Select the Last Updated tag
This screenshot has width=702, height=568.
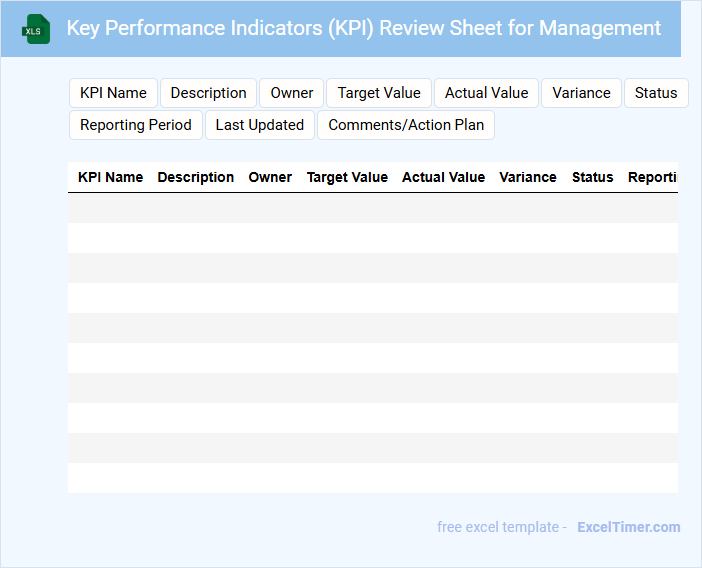[260, 125]
